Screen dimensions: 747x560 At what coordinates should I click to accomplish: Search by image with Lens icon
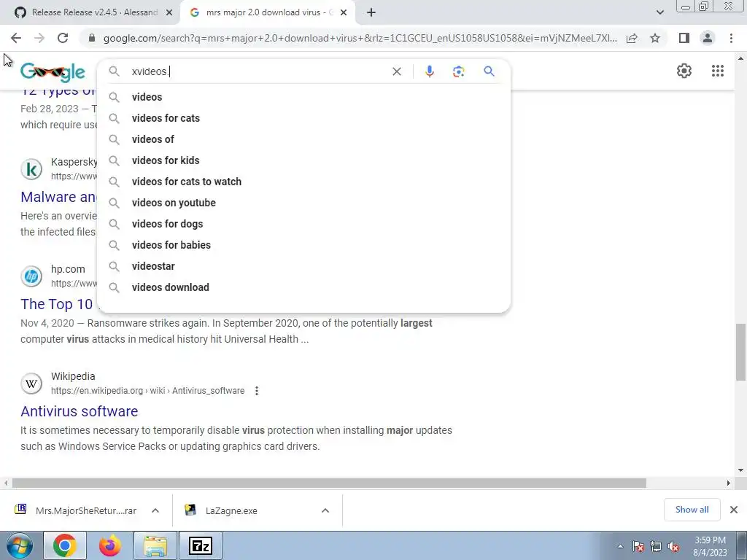[x=458, y=71]
